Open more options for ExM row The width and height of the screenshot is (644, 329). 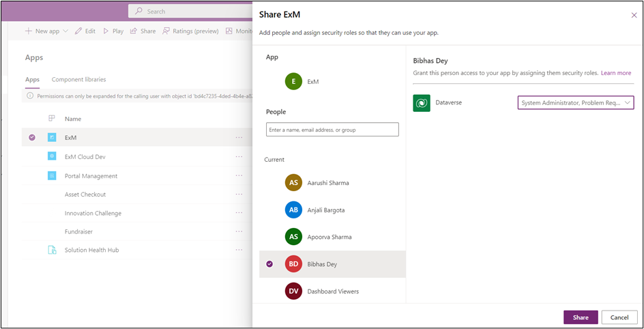pos(239,138)
